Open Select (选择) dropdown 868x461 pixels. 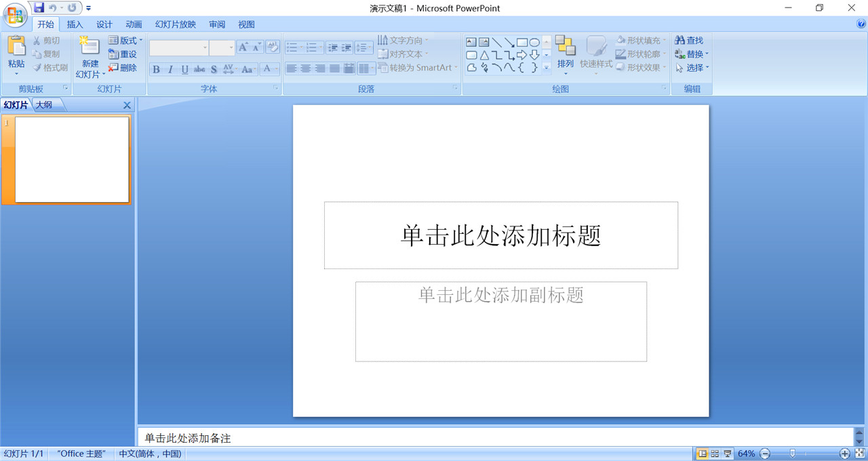692,68
